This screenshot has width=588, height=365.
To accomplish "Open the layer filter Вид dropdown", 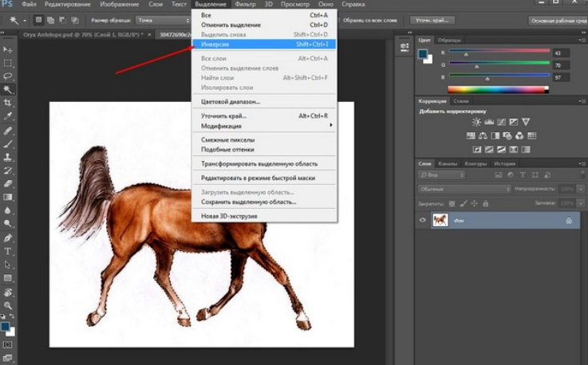I will pyautogui.click(x=442, y=175).
